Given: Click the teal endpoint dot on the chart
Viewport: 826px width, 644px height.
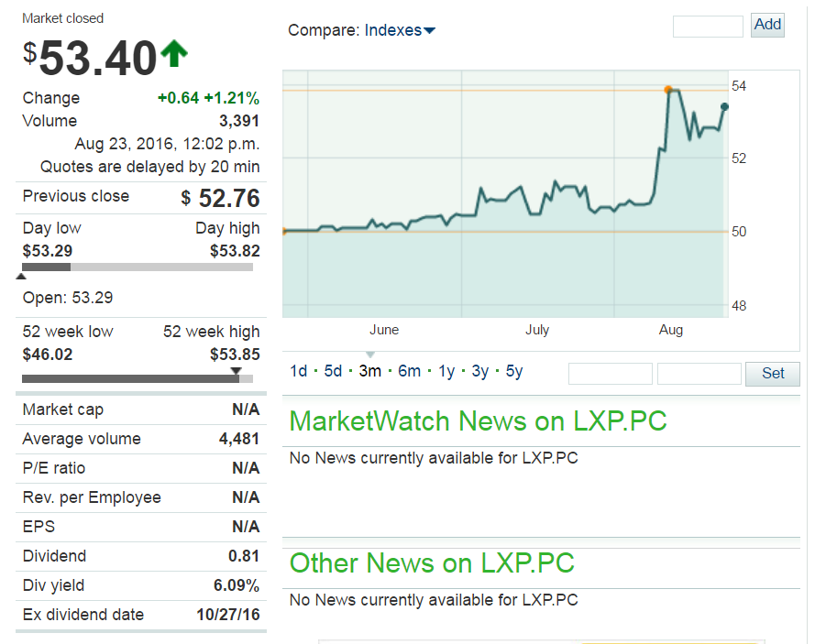Looking at the screenshot, I should pyautogui.click(x=723, y=107).
